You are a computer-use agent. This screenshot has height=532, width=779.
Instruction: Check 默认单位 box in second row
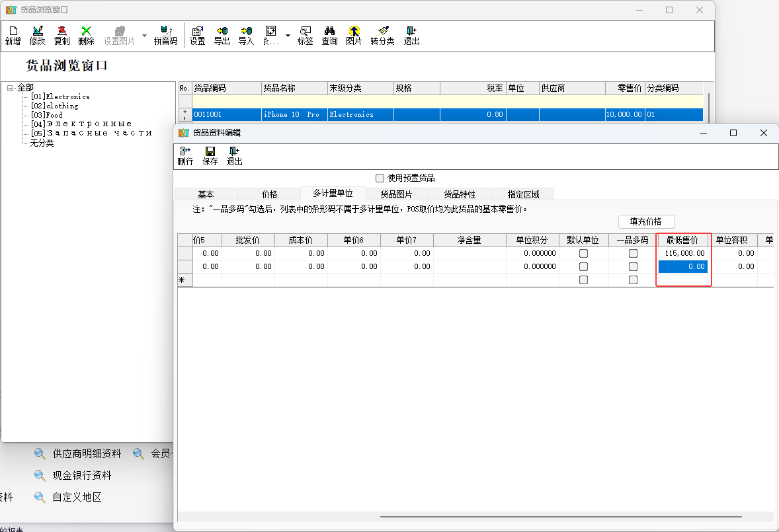pos(584,266)
